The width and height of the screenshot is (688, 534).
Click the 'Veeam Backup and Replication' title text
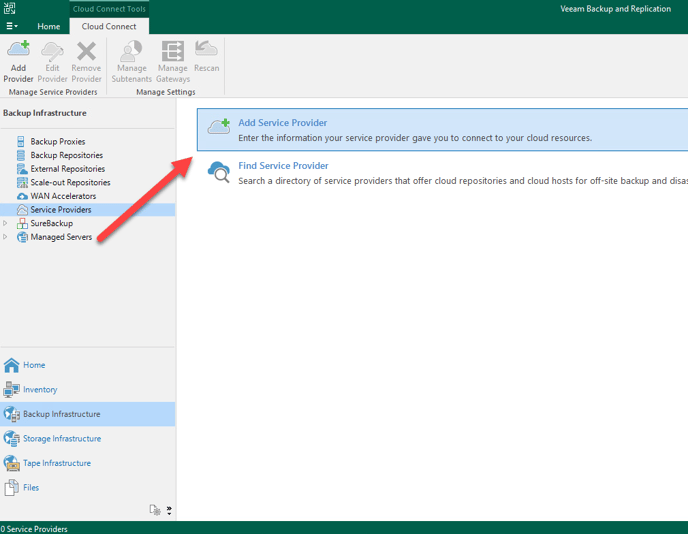tap(616, 9)
